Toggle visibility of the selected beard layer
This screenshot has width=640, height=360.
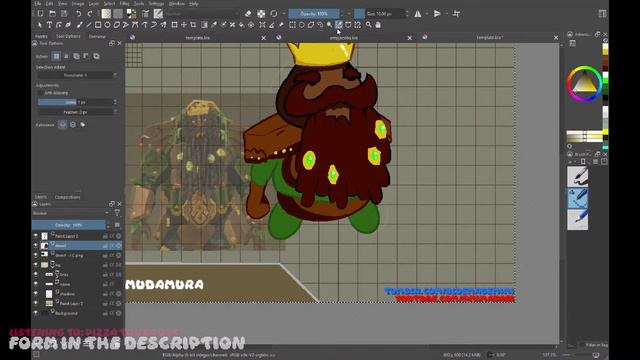tap(36, 246)
